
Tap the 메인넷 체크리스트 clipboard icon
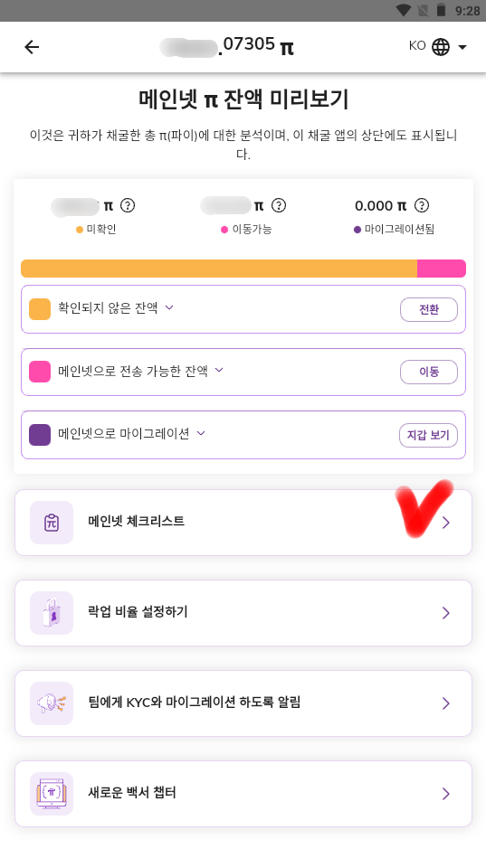pos(52,523)
